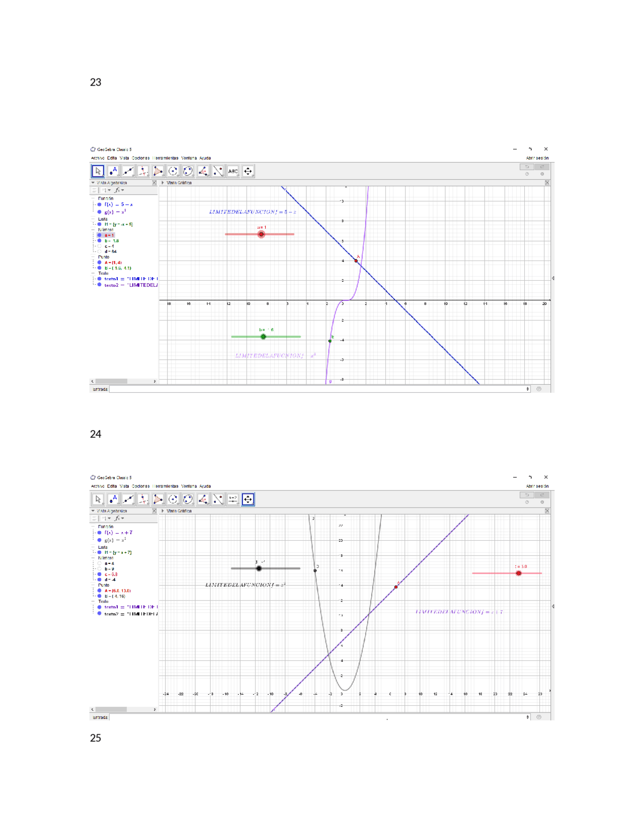Image resolution: width=644 pixels, height=833 pixels.
Task: Pick the Point tool in the f(x)=x+7 window
Action: pyautogui.click(x=113, y=499)
